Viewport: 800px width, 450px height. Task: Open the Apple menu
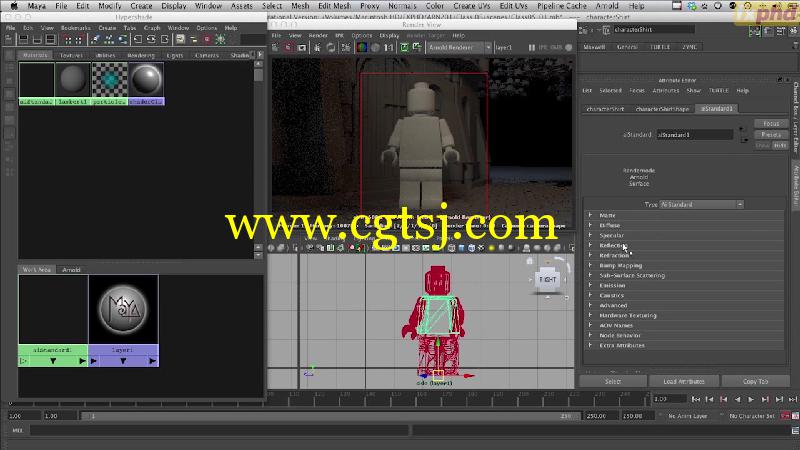pyautogui.click(x=14, y=6)
